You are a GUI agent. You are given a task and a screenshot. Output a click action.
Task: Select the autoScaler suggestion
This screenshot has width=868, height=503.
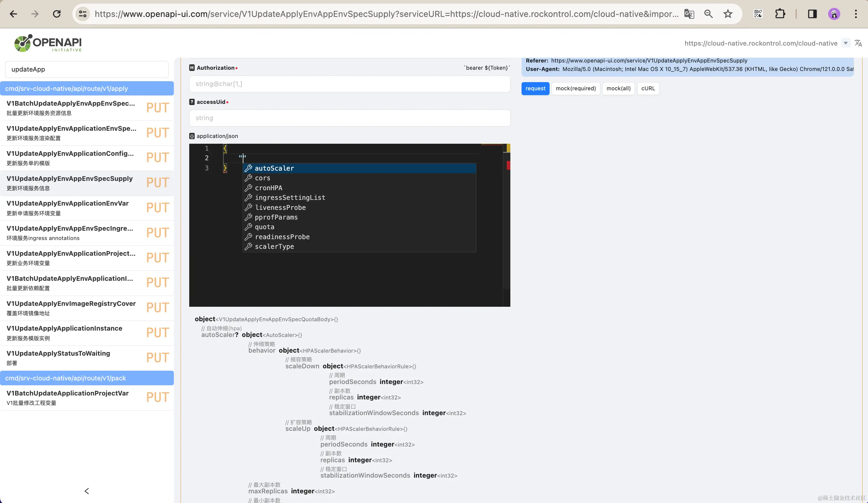coord(359,168)
